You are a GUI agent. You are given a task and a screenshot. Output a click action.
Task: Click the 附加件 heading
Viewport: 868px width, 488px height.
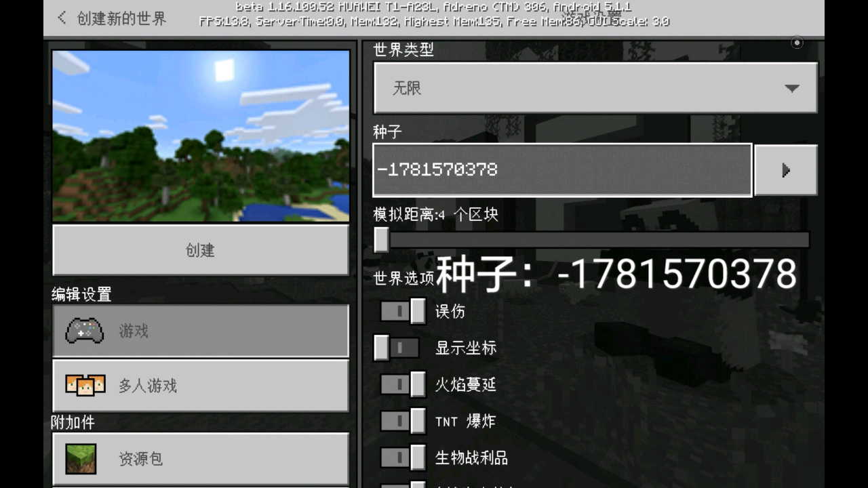tap(73, 422)
